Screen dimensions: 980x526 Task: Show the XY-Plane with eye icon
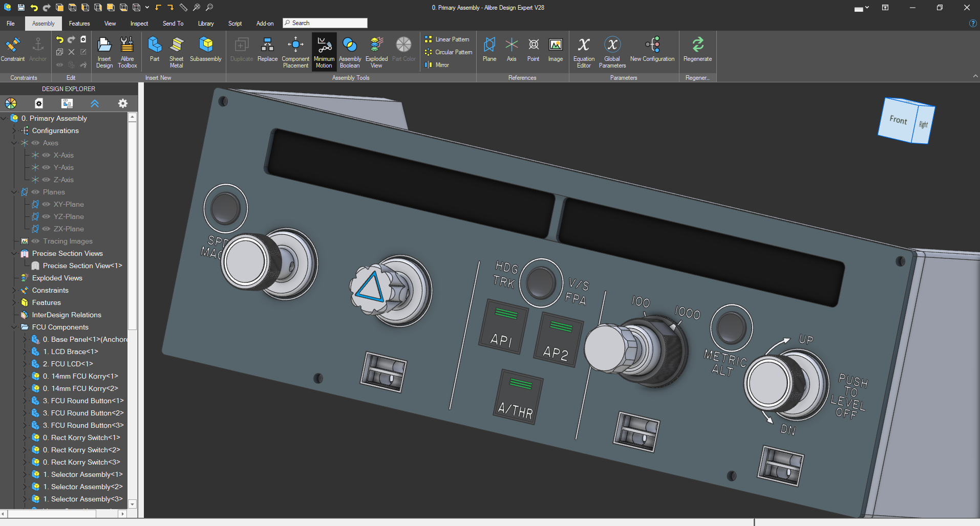click(x=46, y=204)
